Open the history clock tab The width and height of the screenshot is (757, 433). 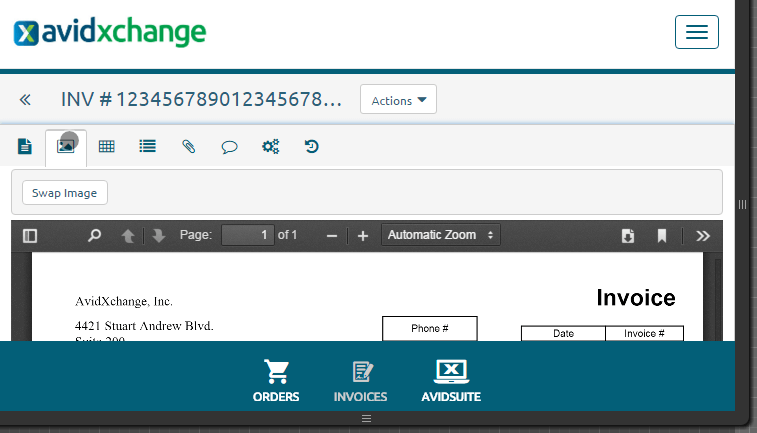coord(311,146)
